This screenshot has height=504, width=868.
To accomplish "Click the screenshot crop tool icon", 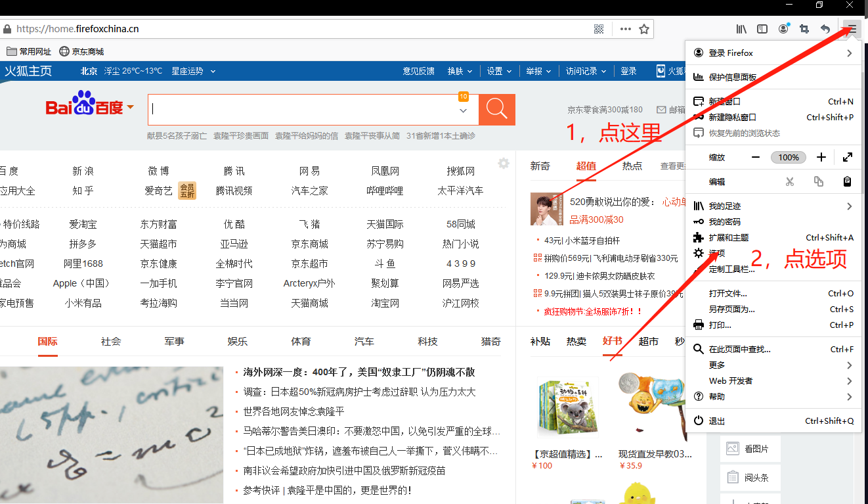I will pos(804,29).
